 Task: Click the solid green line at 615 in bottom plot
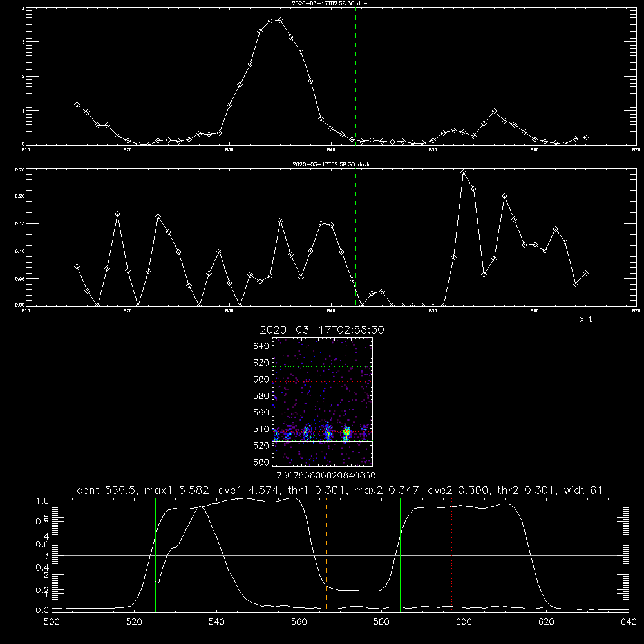[x=526, y=554]
